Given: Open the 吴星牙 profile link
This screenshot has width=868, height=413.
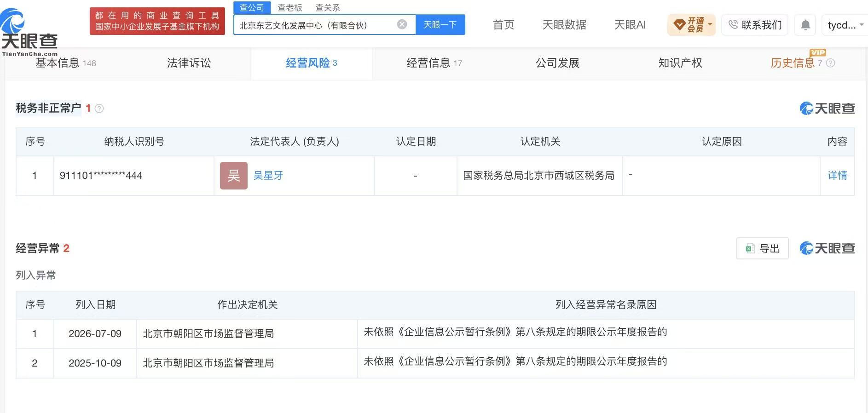Looking at the screenshot, I should tap(268, 175).
